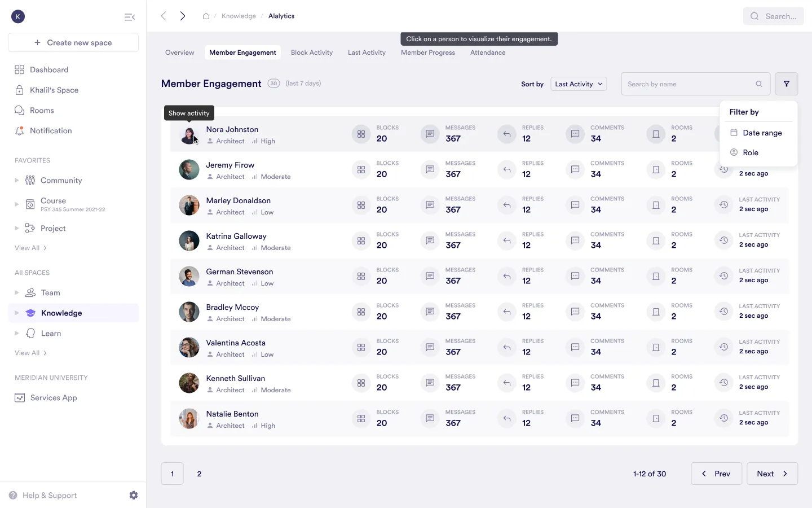Open the Dashboard from the sidebar icon
This screenshot has width=812, height=508.
pyautogui.click(x=19, y=69)
